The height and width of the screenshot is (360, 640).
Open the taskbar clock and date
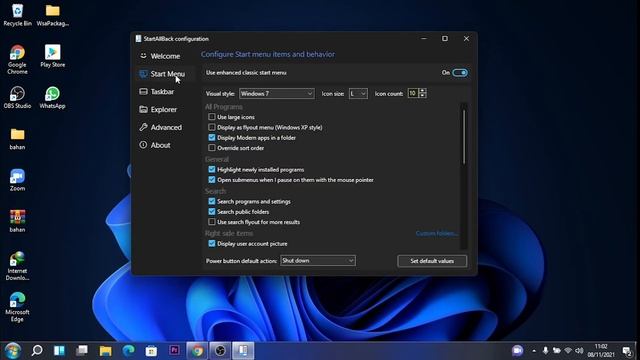(601, 351)
